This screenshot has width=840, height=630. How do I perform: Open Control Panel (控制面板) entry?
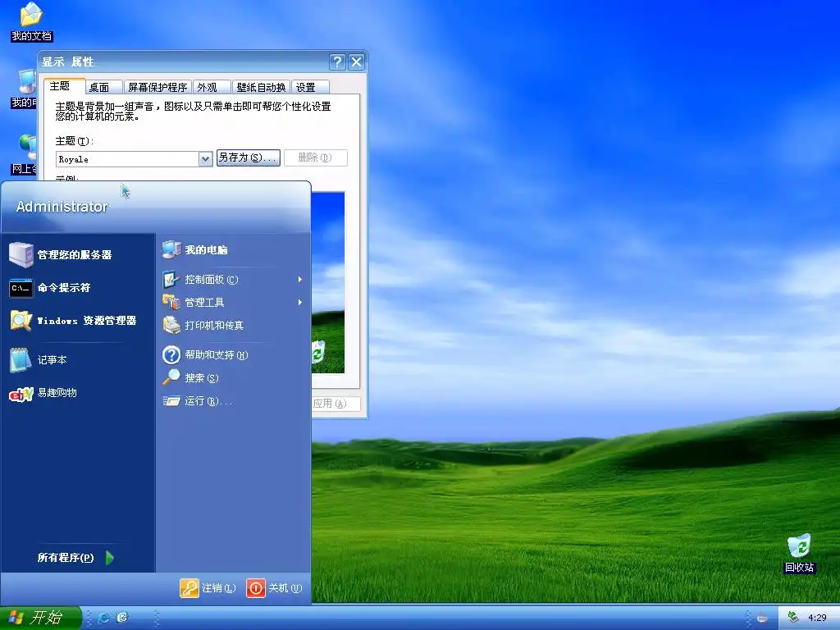[x=232, y=280]
